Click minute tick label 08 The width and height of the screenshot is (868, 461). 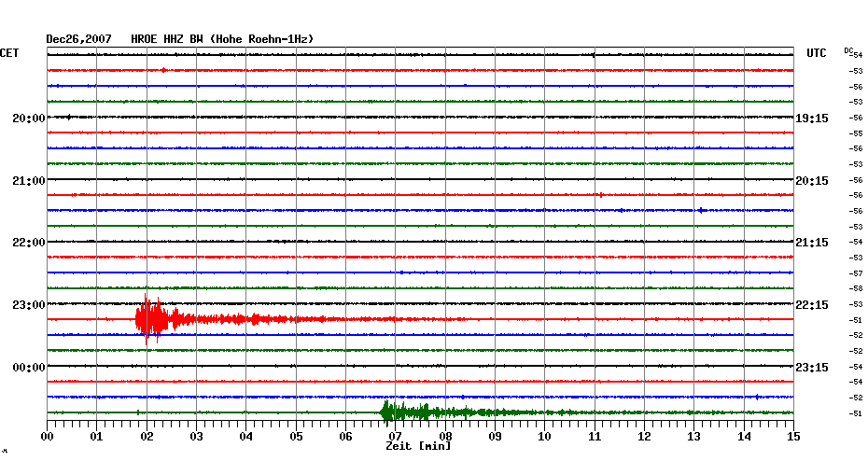(445, 436)
